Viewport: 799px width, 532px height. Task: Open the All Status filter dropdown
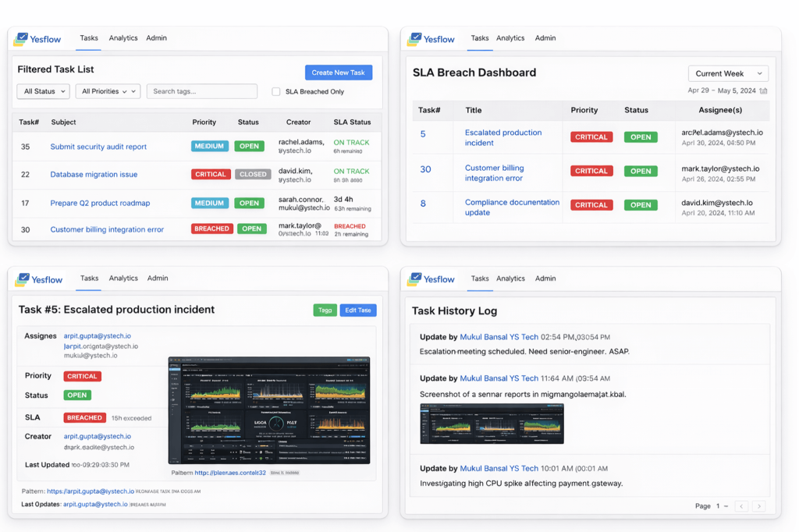tap(43, 91)
